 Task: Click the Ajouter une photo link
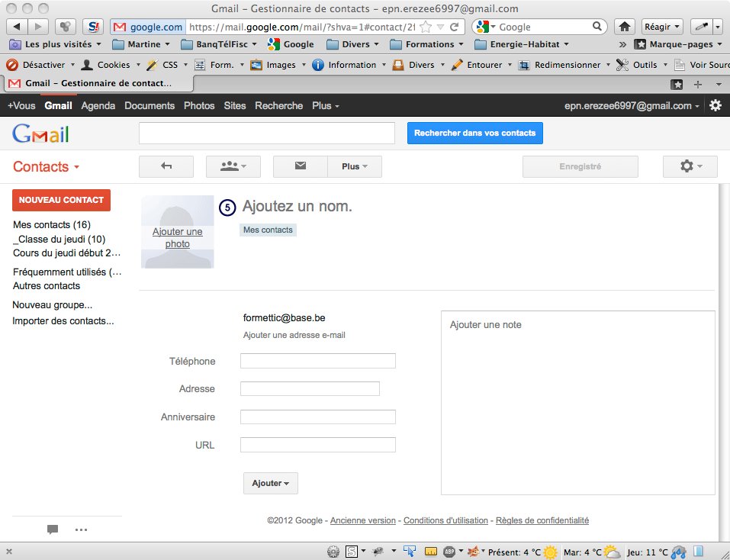tap(178, 237)
